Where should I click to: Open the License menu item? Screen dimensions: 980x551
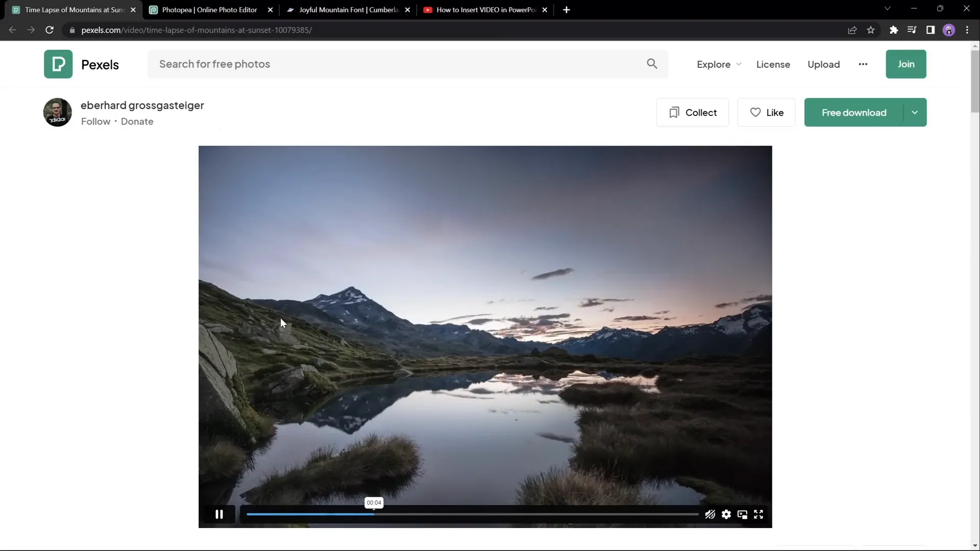click(x=773, y=64)
